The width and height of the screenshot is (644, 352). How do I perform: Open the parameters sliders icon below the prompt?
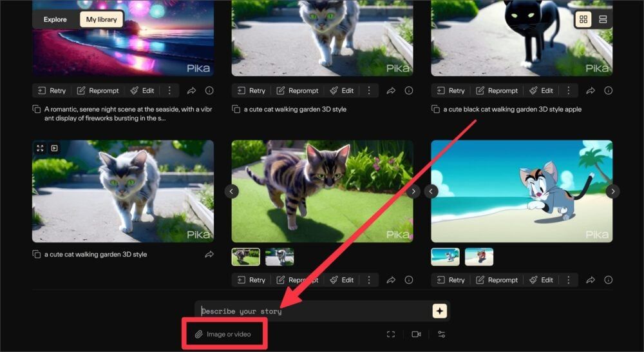441,335
